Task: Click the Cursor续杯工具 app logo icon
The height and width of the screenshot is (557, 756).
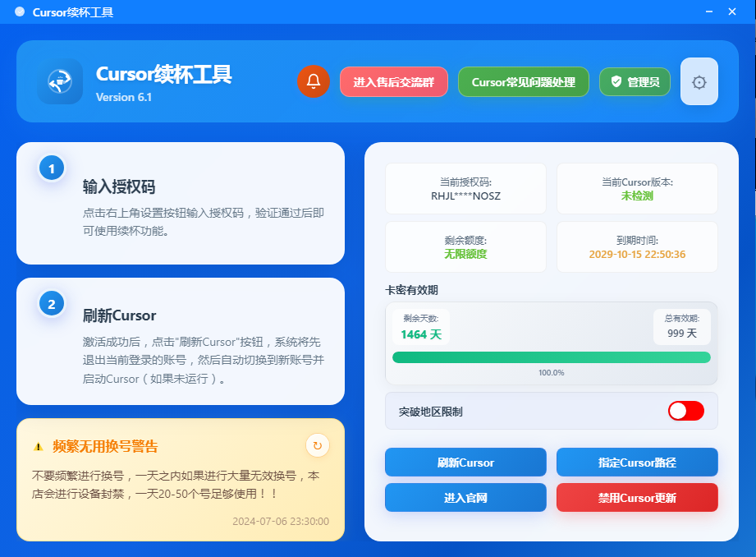Action: point(60,81)
